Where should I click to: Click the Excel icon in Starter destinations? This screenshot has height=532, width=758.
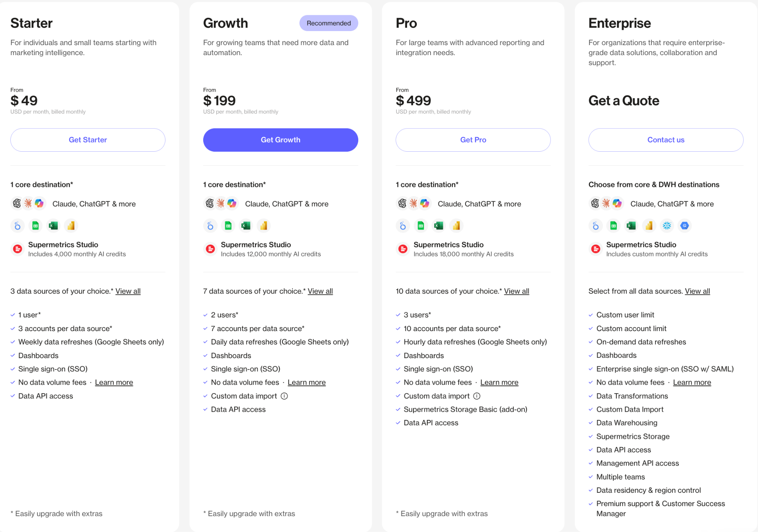click(x=53, y=225)
